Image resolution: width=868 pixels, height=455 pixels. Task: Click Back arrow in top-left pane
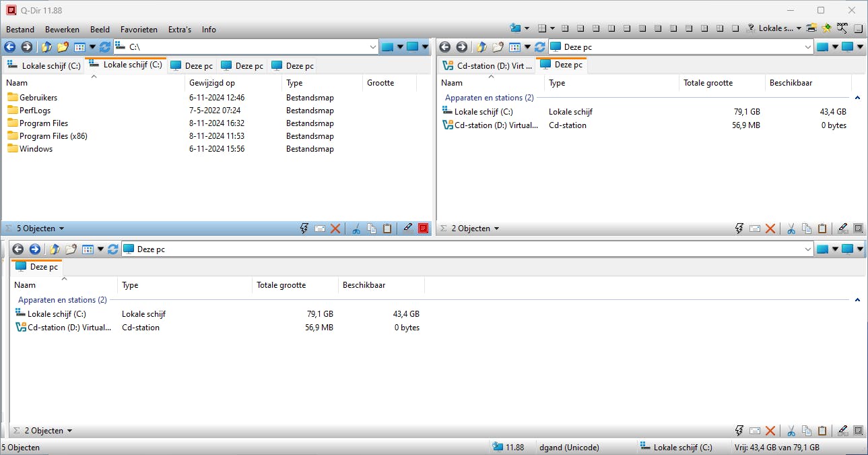click(x=9, y=47)
